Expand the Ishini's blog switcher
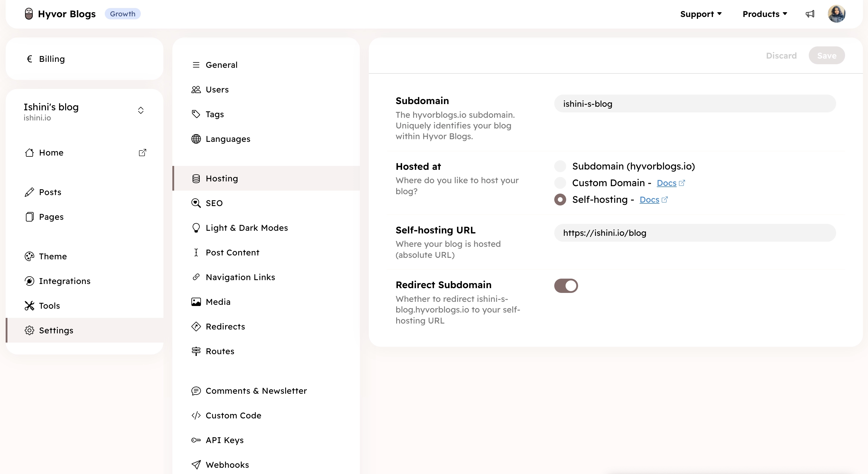This screenshot has width=868, height=474. click(141, 110)
